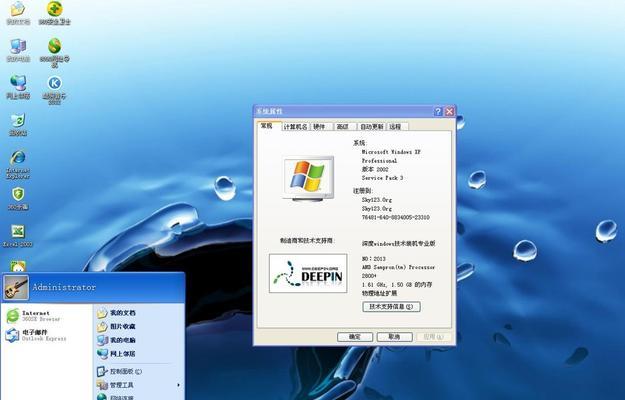Open 网上邻居 in the Start menu
The width and height of the screenshot is (625, 400).
(x=116, y=354)
